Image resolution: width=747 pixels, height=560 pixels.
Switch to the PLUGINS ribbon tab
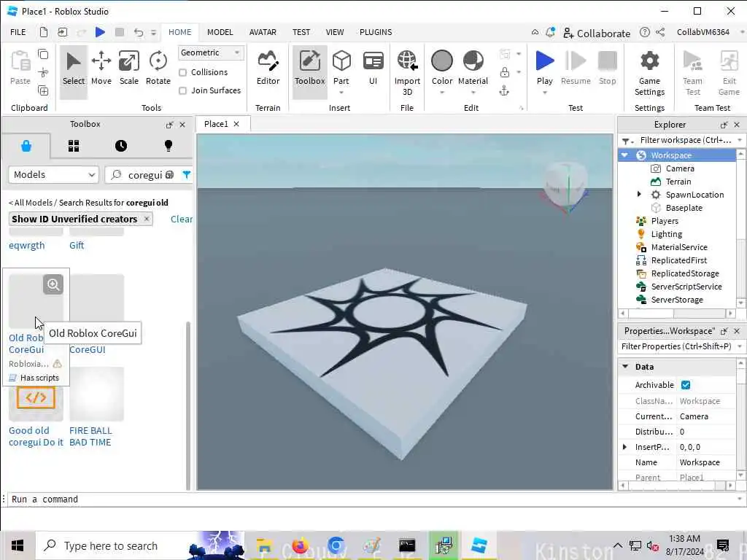(x=376, y=32)
